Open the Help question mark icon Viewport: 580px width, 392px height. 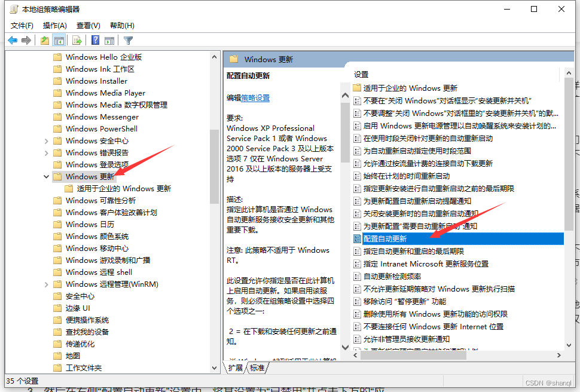(x=96, y=40)
